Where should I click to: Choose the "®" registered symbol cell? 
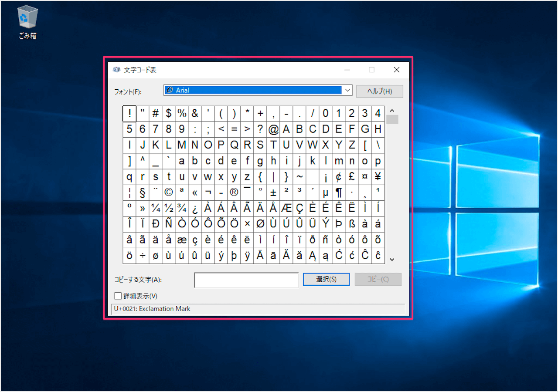pyautogui.click(x=234, y=193)
